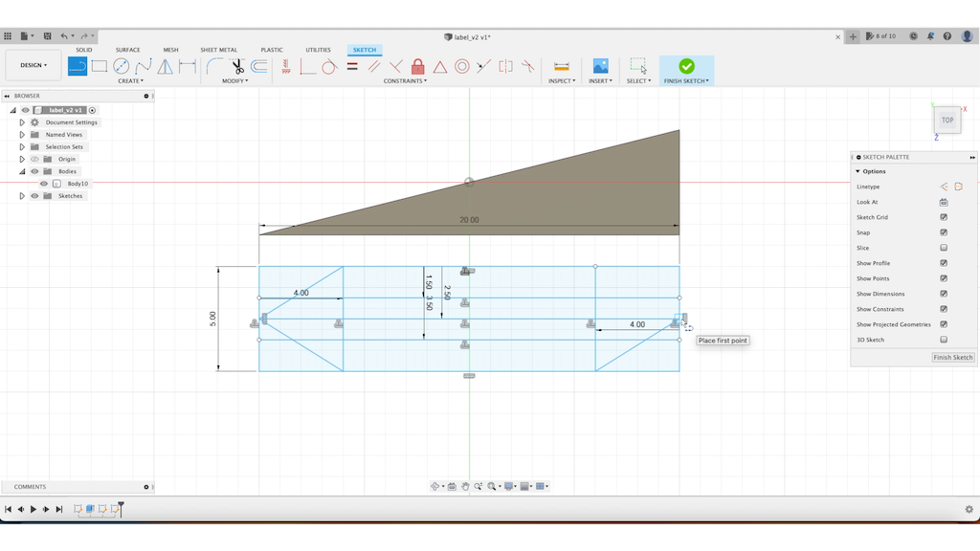980x551 pixels.
Task: Activate the Fit Point Spline tool
Action: tap(144, 66)
